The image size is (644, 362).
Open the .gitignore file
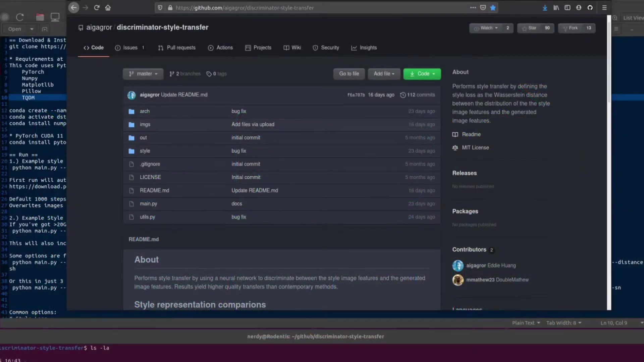tap(150, 164)
